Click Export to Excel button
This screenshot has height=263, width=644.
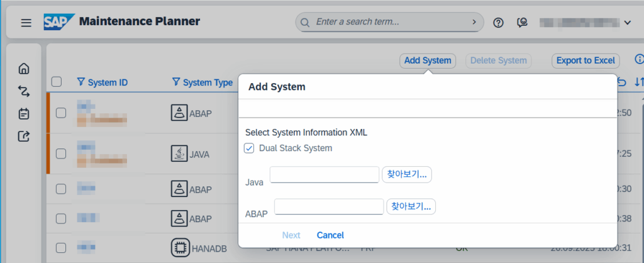pos(586,60)
